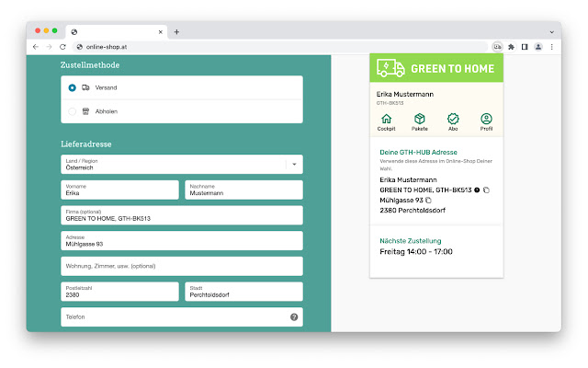Copy the GREEN TO HOME, GTH-BK513 line
The width and height of the screenshot is (588, 368).
coord(486,190)
